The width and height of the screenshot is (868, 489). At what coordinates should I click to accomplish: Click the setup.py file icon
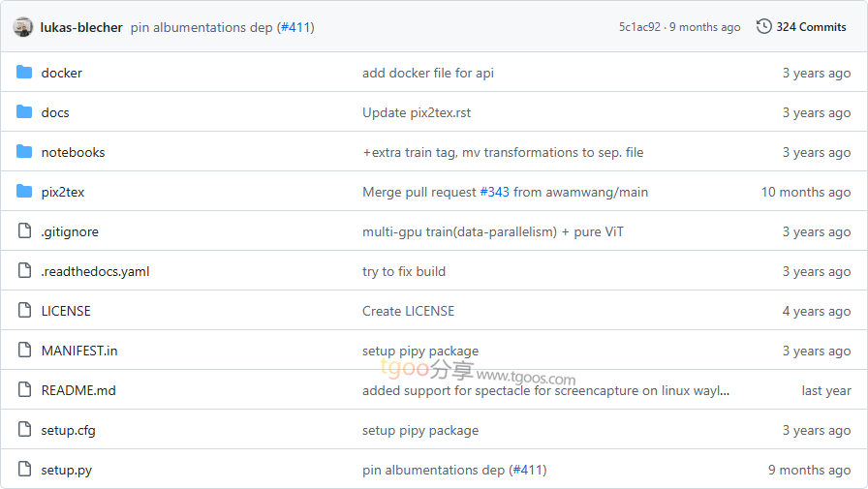pyautogui.click(x=24, y=470)
